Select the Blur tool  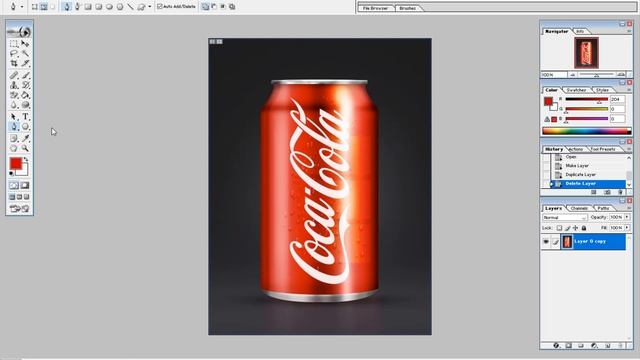click(x=14, y=105)
